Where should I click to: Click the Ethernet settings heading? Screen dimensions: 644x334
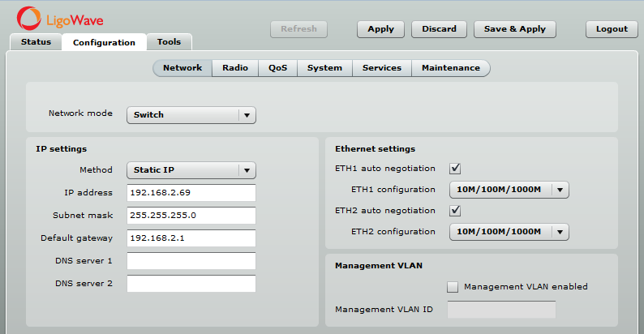pos(375,149)
